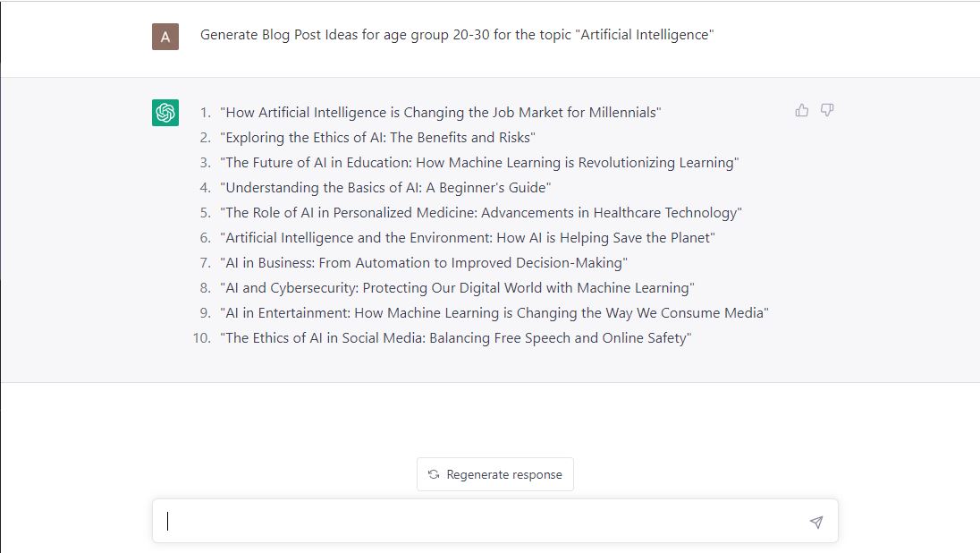Select 'Exploring the Ethics of AI' line

[x=377, y=138]
